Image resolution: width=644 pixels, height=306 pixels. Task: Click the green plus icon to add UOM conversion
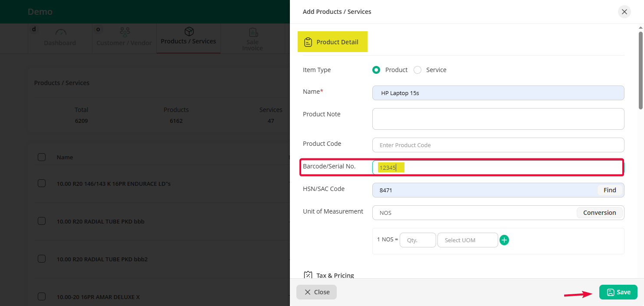[x=504, y=240]
